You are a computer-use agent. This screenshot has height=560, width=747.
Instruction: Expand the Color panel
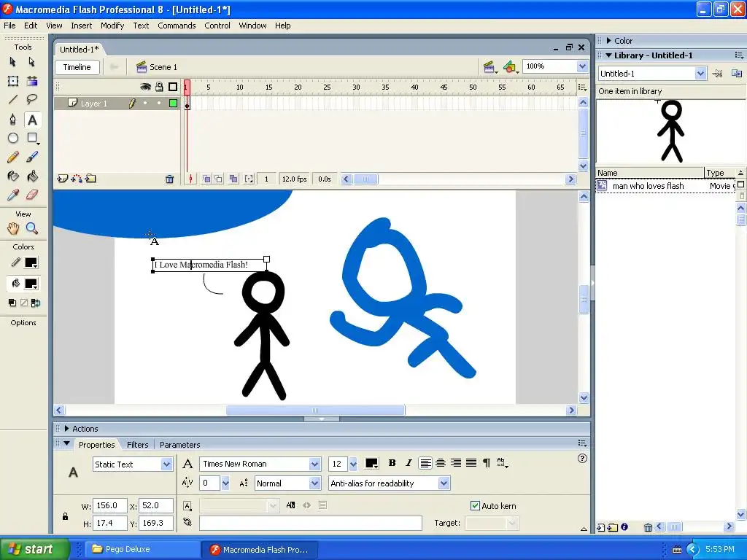tap(608, 41)
